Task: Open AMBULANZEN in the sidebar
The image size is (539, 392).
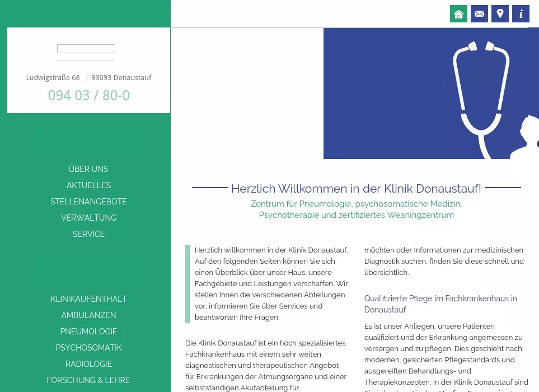Action: point(88,315)
